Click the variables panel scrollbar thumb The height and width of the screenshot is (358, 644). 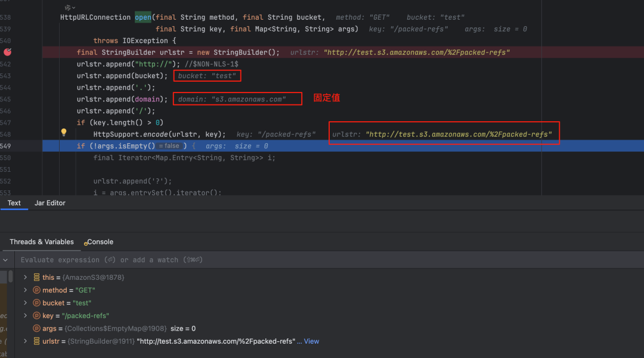(10, 276)
